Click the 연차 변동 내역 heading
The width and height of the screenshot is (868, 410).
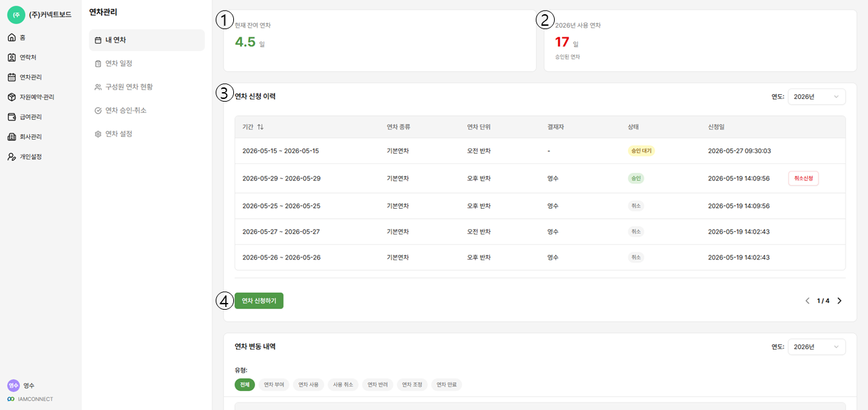click(255, 346)
